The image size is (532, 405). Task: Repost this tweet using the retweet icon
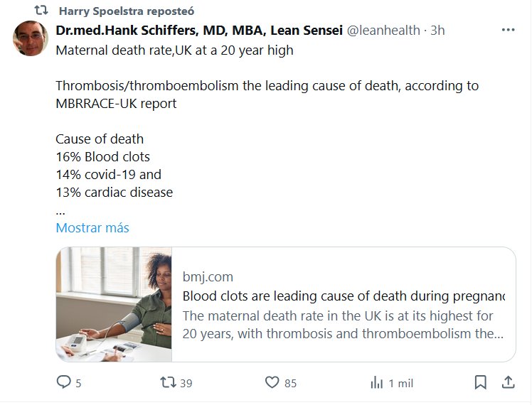[168, 382]
